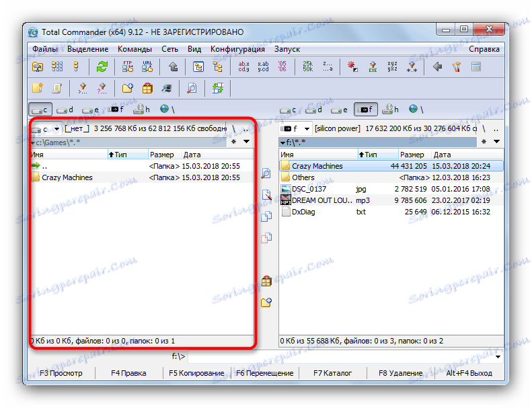Open the Выделение menu
532x408 pixels.
[88, 49]
